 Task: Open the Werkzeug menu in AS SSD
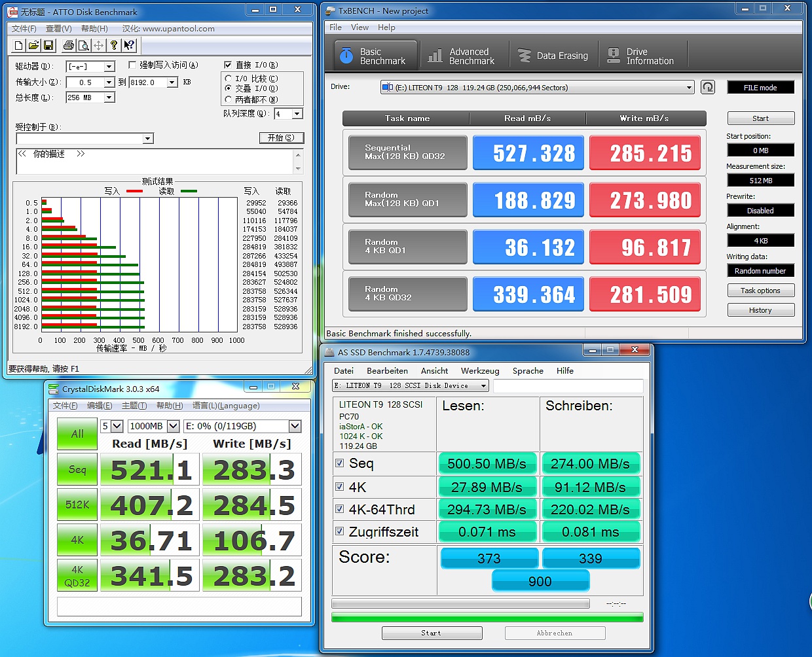(479, 370)
